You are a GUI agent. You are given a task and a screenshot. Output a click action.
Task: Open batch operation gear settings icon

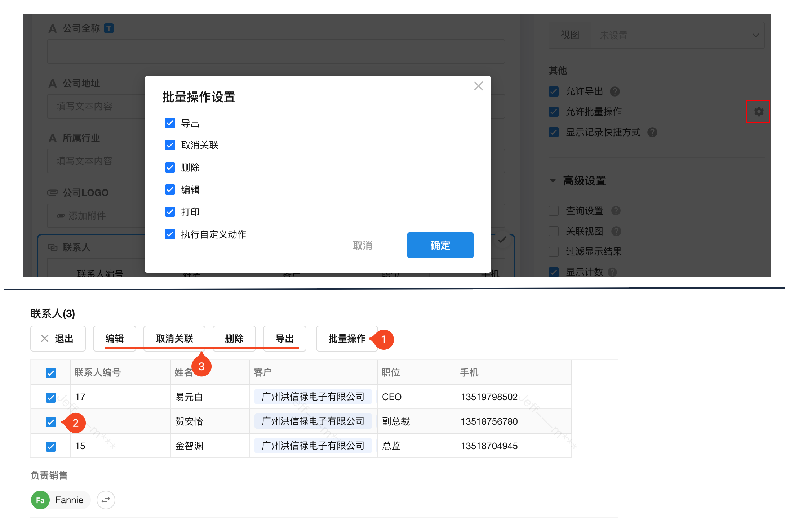click(x=758, y=112)
